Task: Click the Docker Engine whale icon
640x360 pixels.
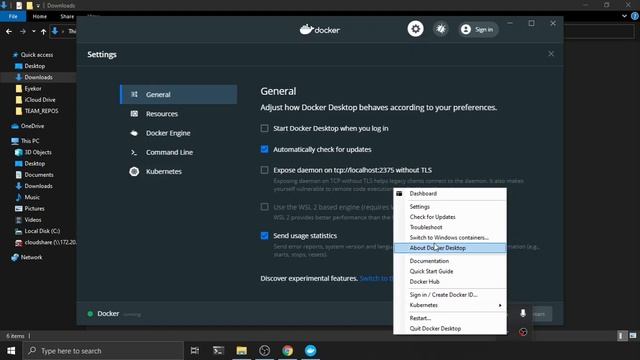Action: 134,133
